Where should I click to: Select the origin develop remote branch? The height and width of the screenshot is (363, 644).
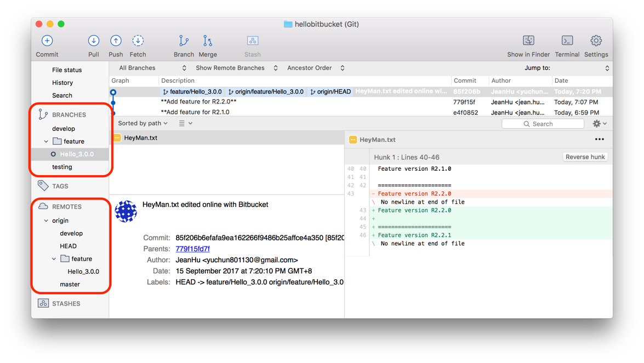pos(71,233)
